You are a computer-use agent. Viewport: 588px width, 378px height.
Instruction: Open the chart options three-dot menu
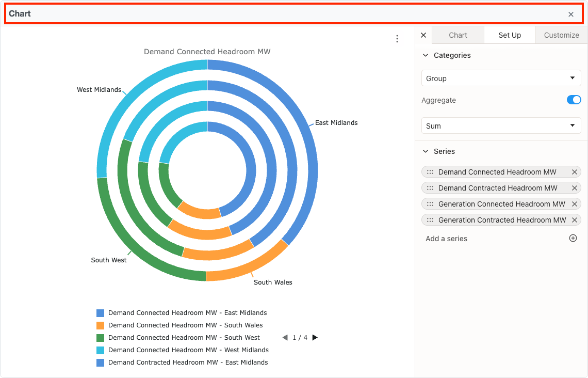coord(397,39)
